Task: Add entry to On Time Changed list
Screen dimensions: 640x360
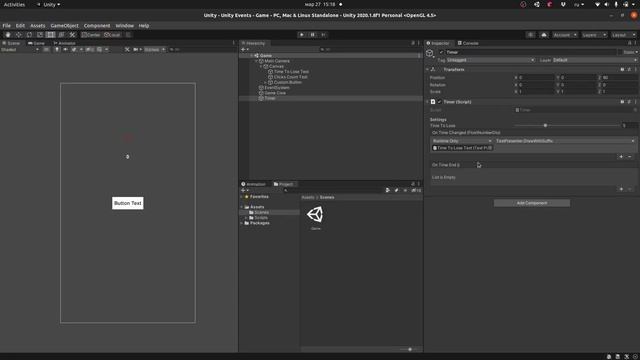Action: tap(621, 157)
